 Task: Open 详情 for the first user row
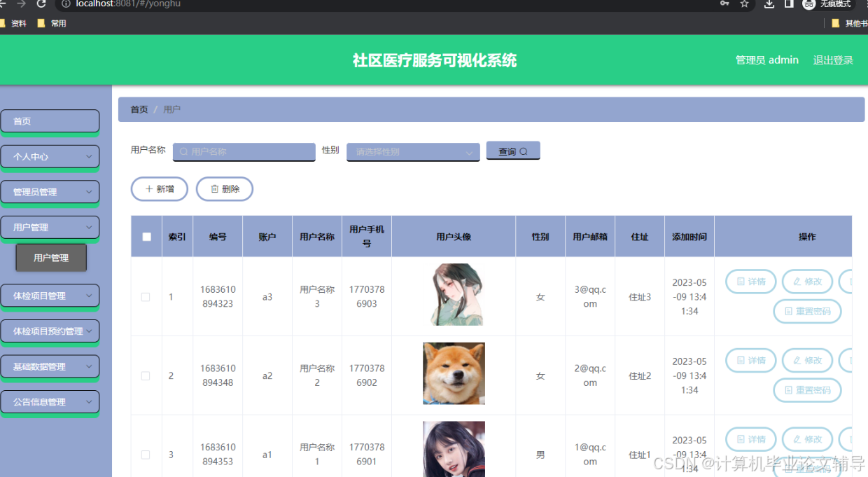pos(750,281)
